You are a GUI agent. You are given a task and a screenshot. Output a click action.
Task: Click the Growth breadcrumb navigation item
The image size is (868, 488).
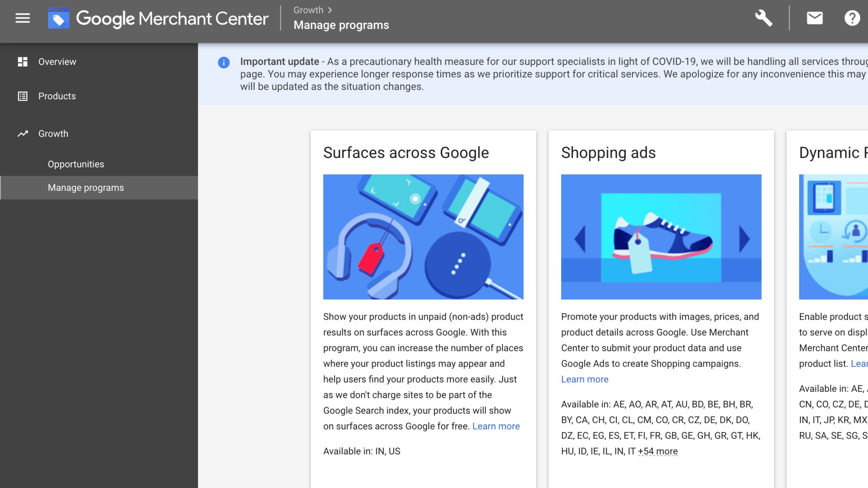[x=308, y=10]
